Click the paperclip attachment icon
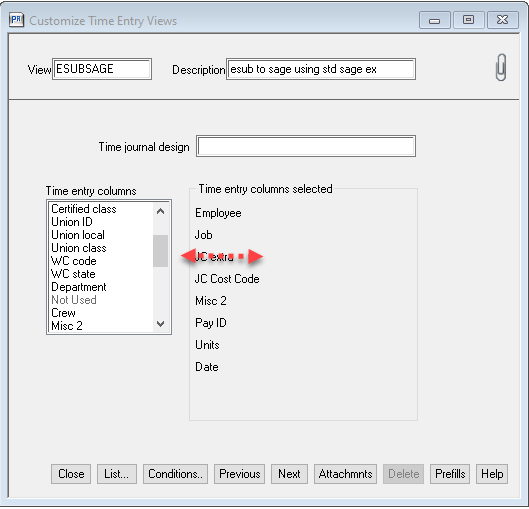529x509 pixels. 501,67
